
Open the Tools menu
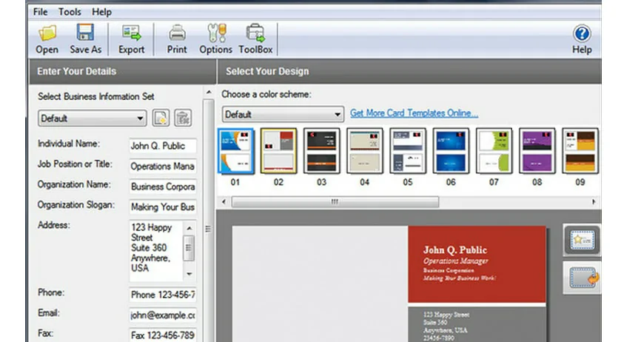(x=70, y=12)
